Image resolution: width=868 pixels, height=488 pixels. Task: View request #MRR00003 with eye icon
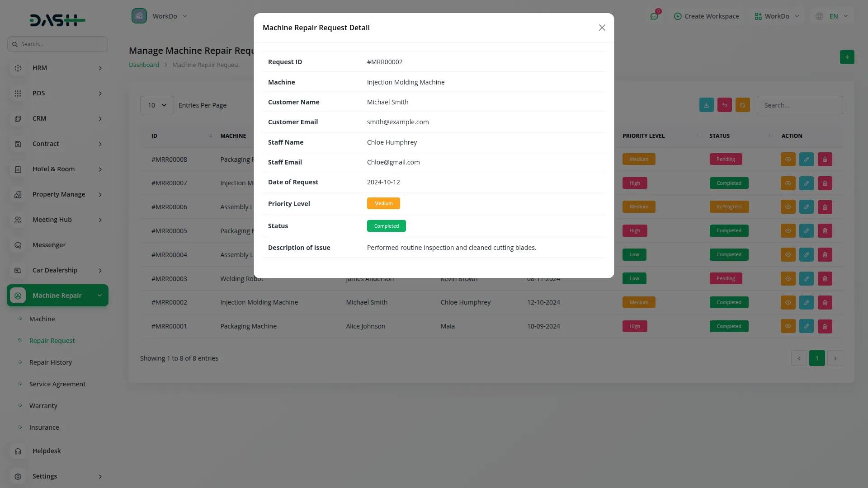pyautogui.click(x=788, y=278)
